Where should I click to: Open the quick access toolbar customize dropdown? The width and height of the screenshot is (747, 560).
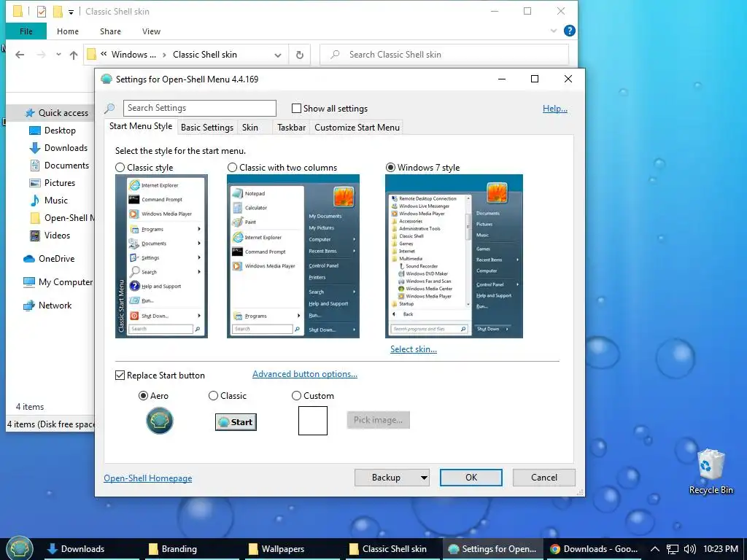pyautogui.click(x=71, y=12)
